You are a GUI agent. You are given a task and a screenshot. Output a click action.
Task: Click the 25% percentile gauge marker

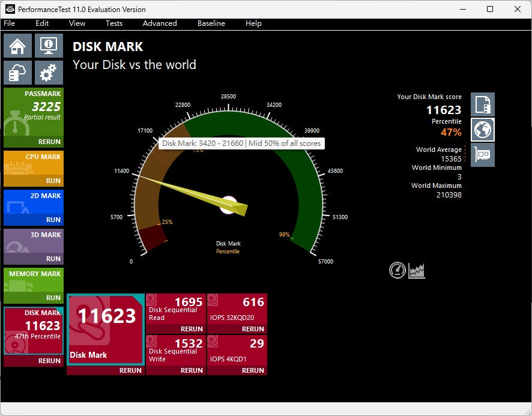[168, 222]
